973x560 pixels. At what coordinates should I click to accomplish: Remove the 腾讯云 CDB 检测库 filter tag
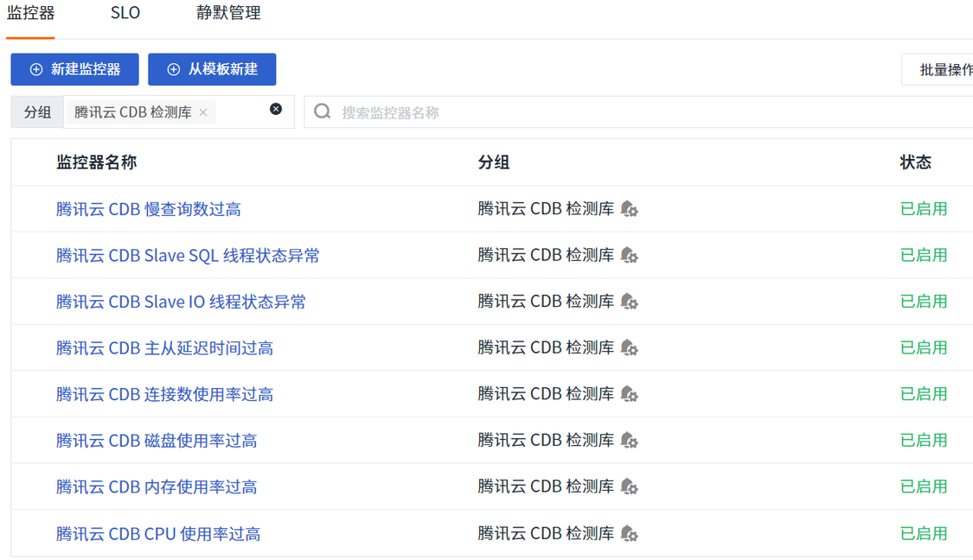pyautogui.click(x=203, y=112)
